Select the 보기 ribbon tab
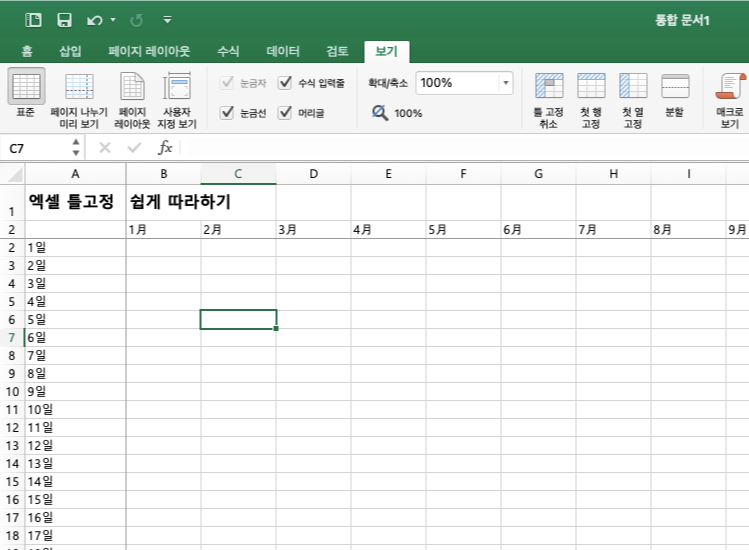This screenshot has width=749, height=550. pos(386,51)
